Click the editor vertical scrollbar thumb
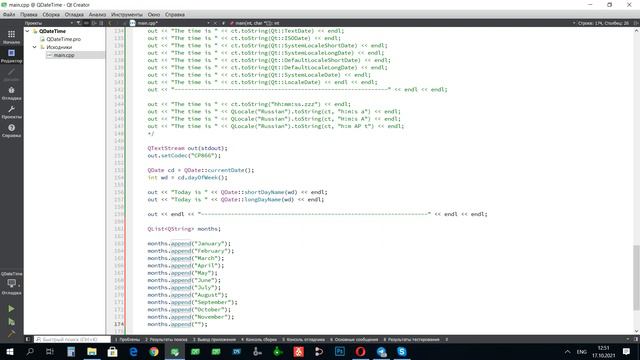Screen dimensions: 640x360 tap(636, 278)
